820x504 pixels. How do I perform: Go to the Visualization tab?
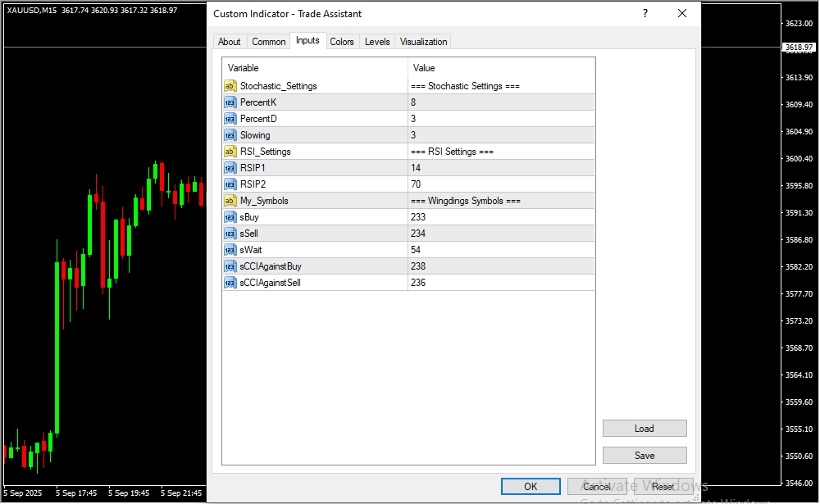pos(424,42)
